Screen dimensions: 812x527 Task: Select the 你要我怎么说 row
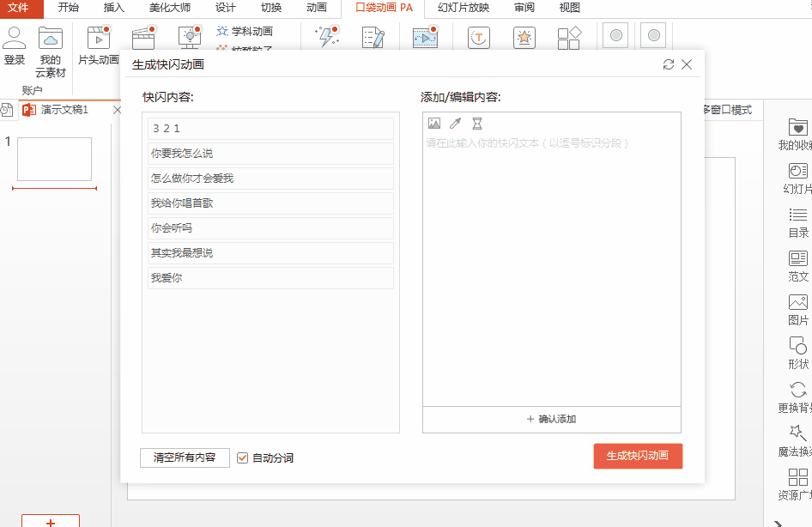(x=270, y=154)
